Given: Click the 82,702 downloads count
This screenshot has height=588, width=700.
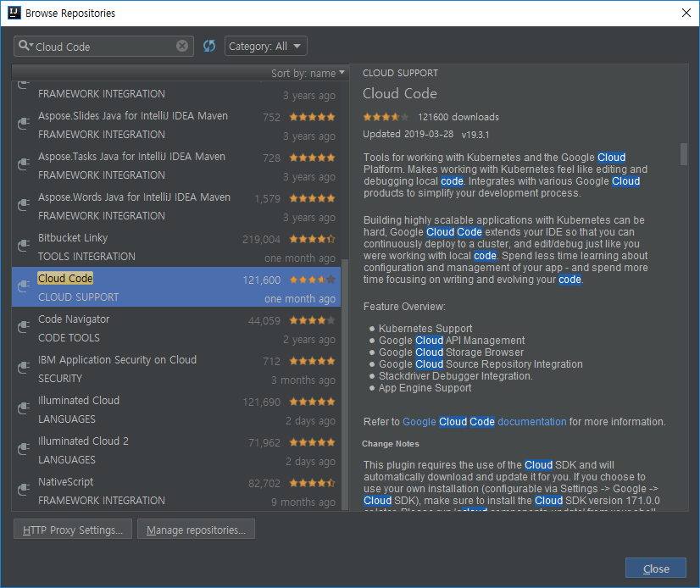Looking at the screenshot, I should coord(264,483).
